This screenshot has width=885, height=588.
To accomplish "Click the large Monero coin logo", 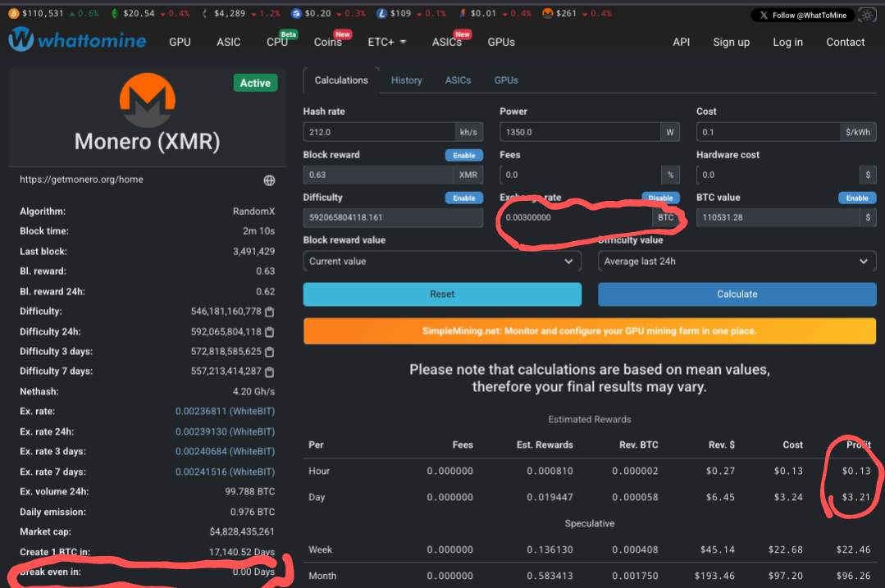I will (x=148, y=100).
